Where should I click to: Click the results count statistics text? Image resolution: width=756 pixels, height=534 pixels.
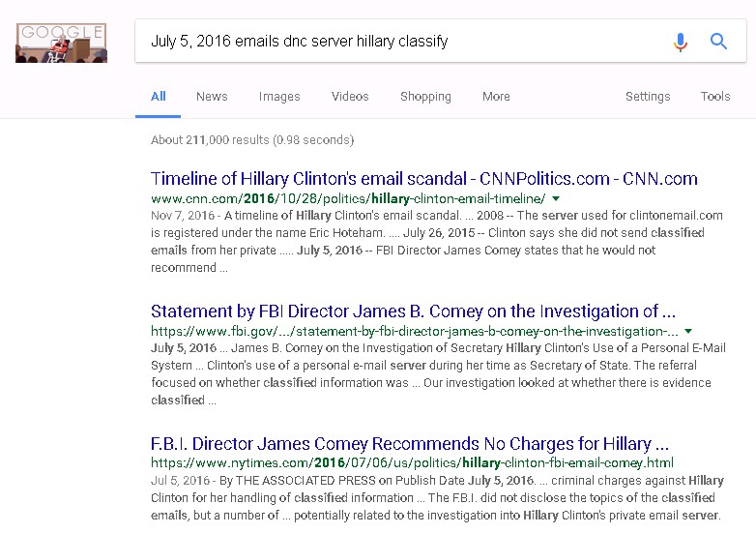tap(252, 140)
